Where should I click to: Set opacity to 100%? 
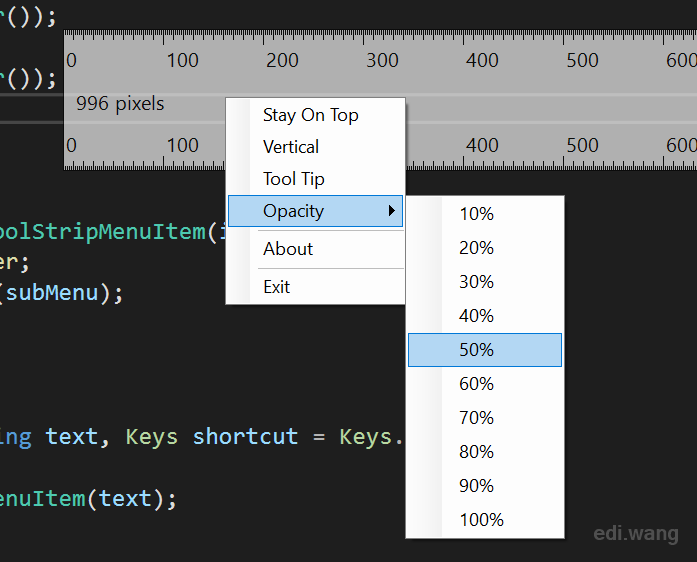485,520
